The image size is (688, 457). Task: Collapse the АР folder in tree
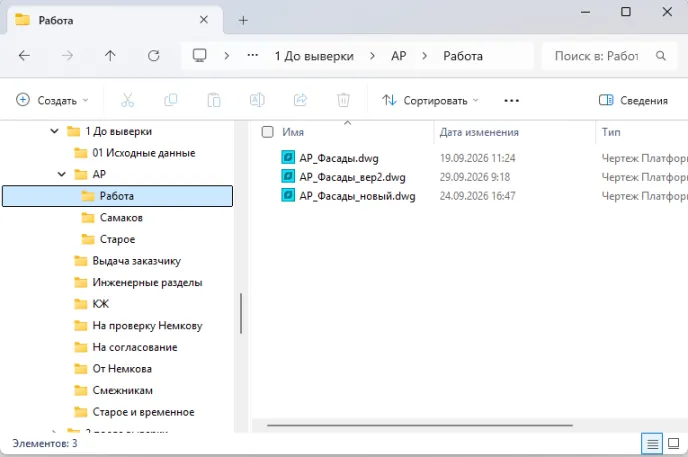pyautogui.click(x=62, y=174)
